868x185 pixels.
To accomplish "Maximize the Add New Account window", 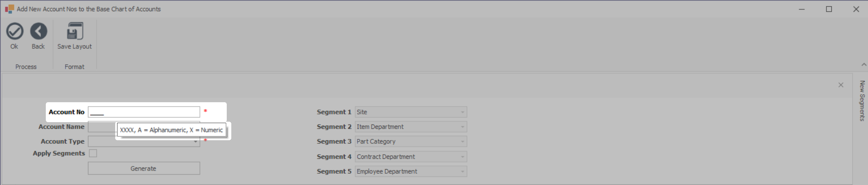I will pyautogui.click(x=829, y=9).
